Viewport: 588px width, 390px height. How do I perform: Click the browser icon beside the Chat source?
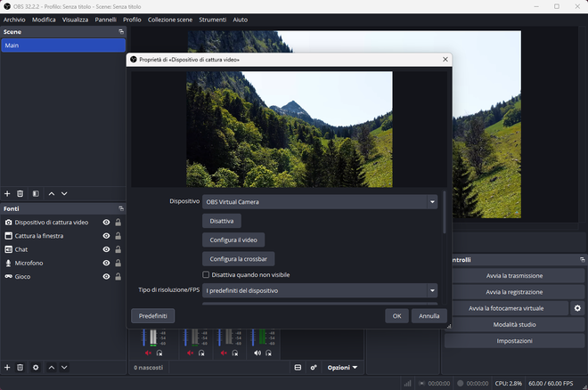(8, 249)
